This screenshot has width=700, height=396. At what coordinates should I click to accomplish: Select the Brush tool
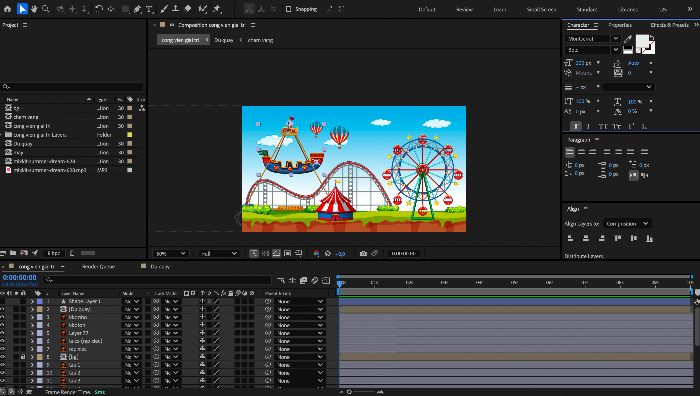(x=164, y=8)
